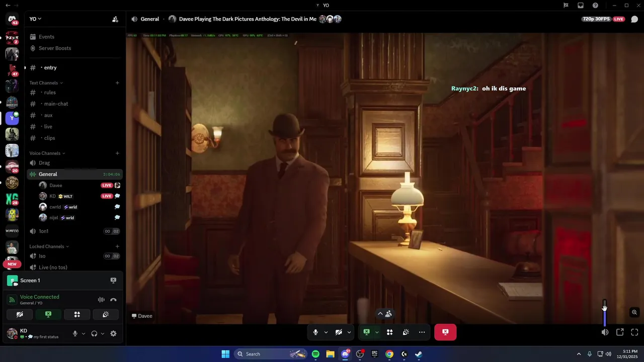Open soundboard button in the voice panel

pos(106,314)
